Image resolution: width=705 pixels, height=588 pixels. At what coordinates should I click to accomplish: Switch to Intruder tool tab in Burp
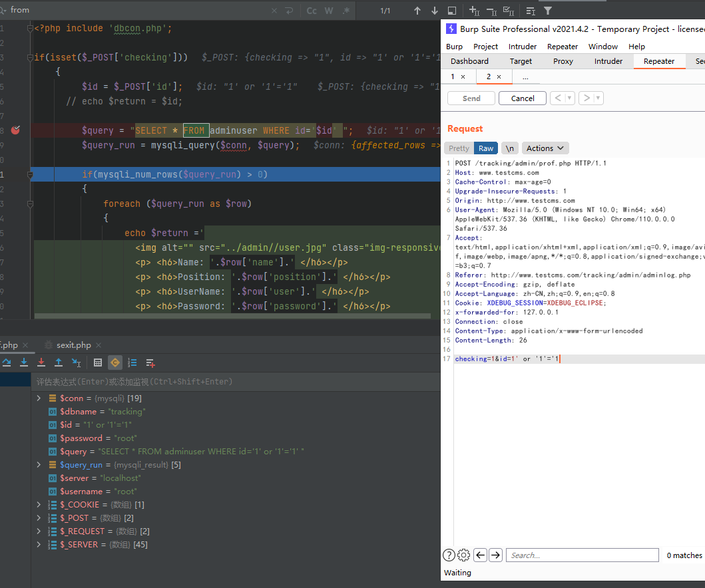click(x=608, y=61)
